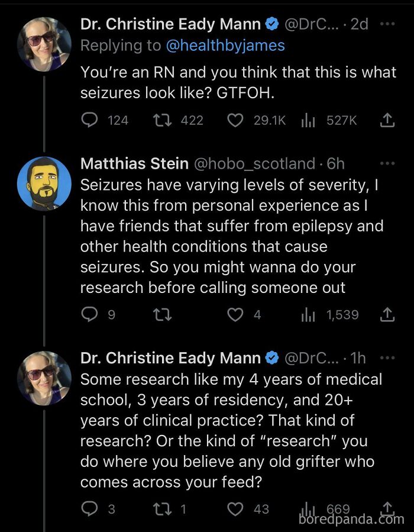Reply to the first tweet with 124 replies
Screen dimensions: 414x532
[x=89, y=120]
